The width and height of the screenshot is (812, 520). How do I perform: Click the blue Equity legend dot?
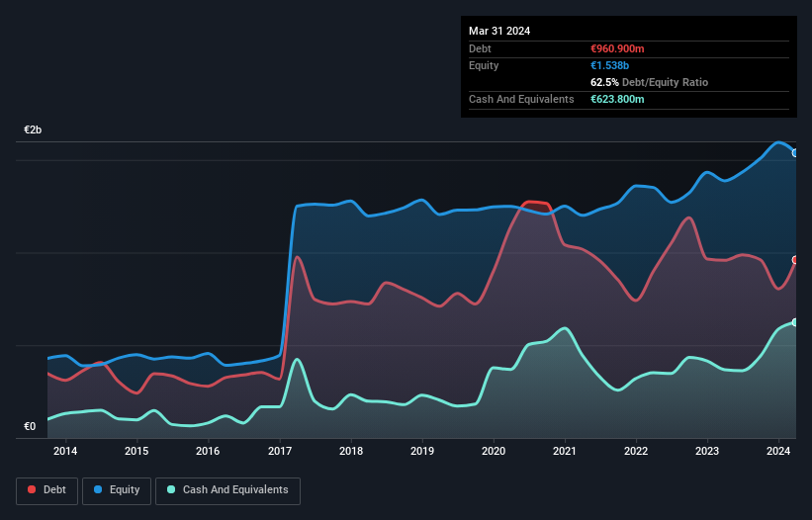coord(98,489)
